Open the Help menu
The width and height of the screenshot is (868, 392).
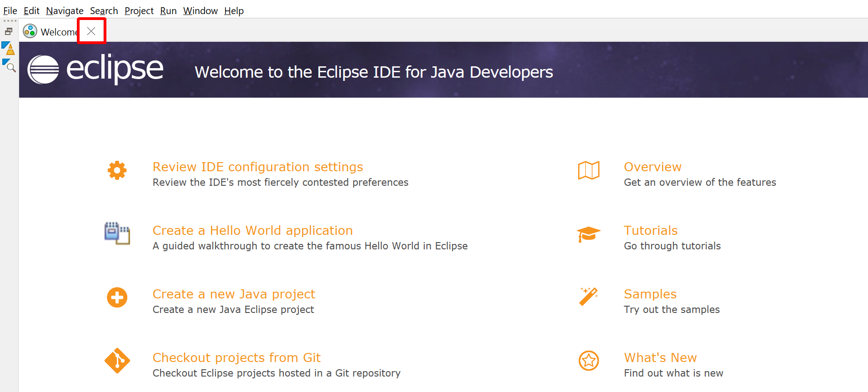[x=234, y=10]
